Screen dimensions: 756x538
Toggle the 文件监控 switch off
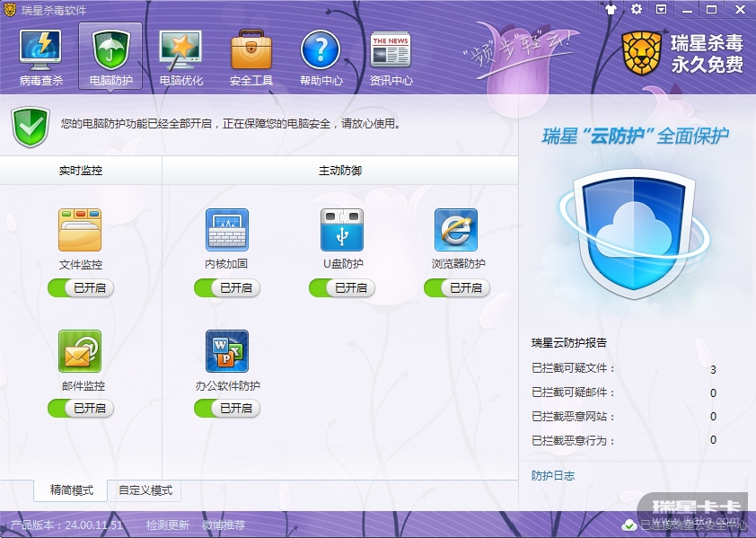tap(81, 288)
